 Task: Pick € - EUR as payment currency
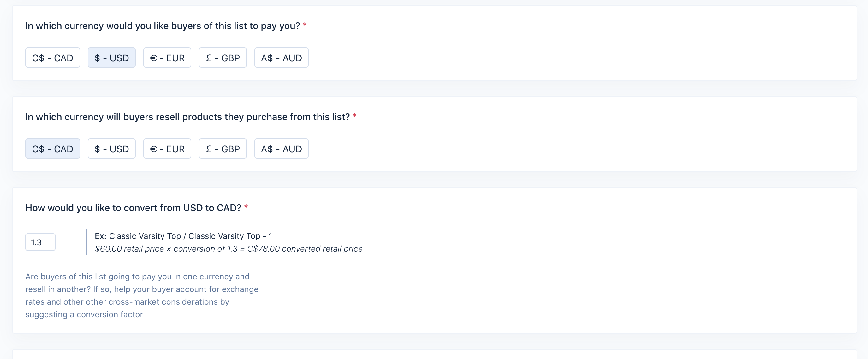pos(167,58)
